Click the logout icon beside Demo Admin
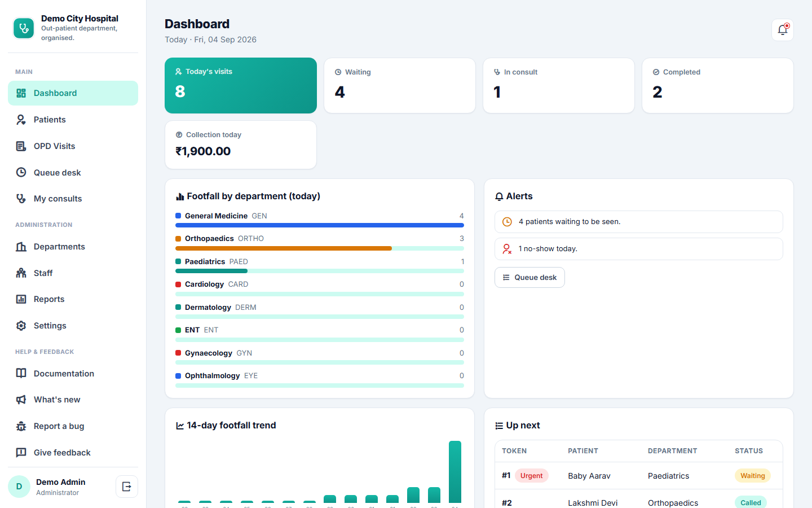This screenshot has width=812, height=508. tap(127, 487)
